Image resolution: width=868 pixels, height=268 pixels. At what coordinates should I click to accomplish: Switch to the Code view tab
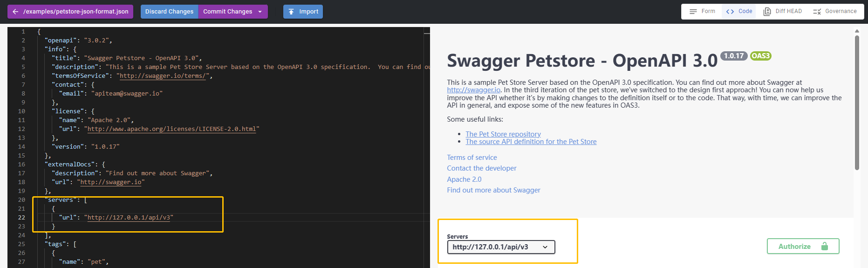(x=739, y=11)
